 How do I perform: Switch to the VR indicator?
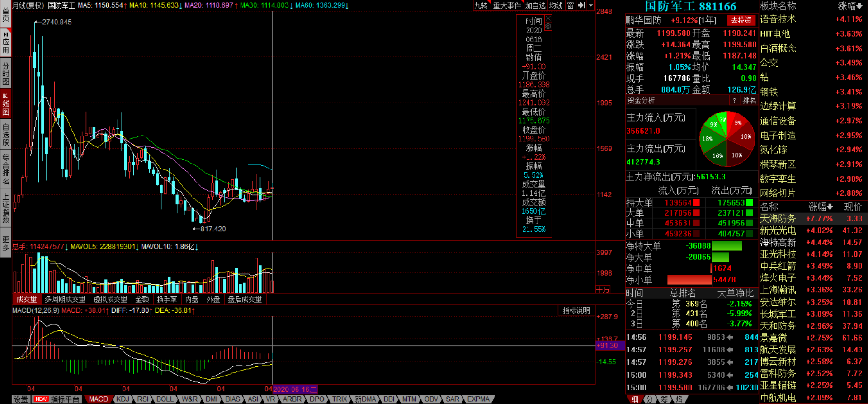pyautogui.click(x=270, y=399)
